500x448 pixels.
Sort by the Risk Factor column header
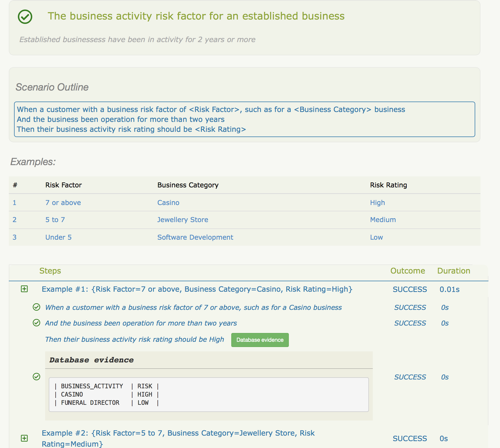(x=63, y=185)
